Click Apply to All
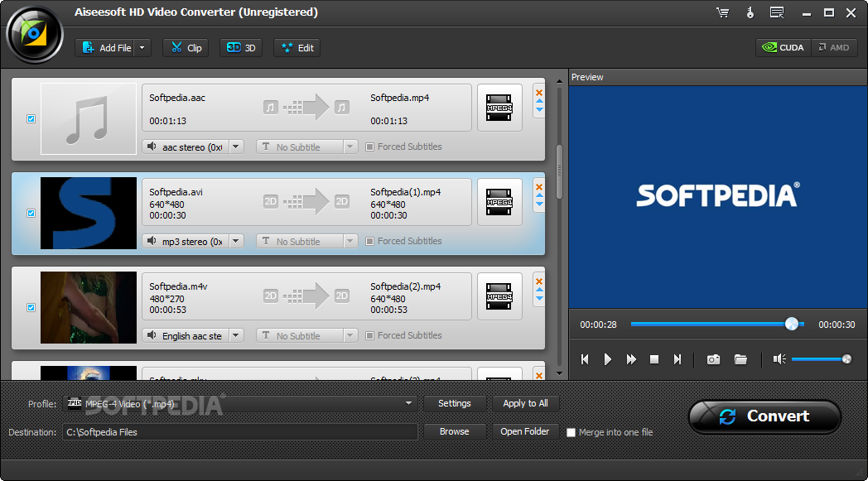This screenshot has width=868, height=481. [525, 403]
